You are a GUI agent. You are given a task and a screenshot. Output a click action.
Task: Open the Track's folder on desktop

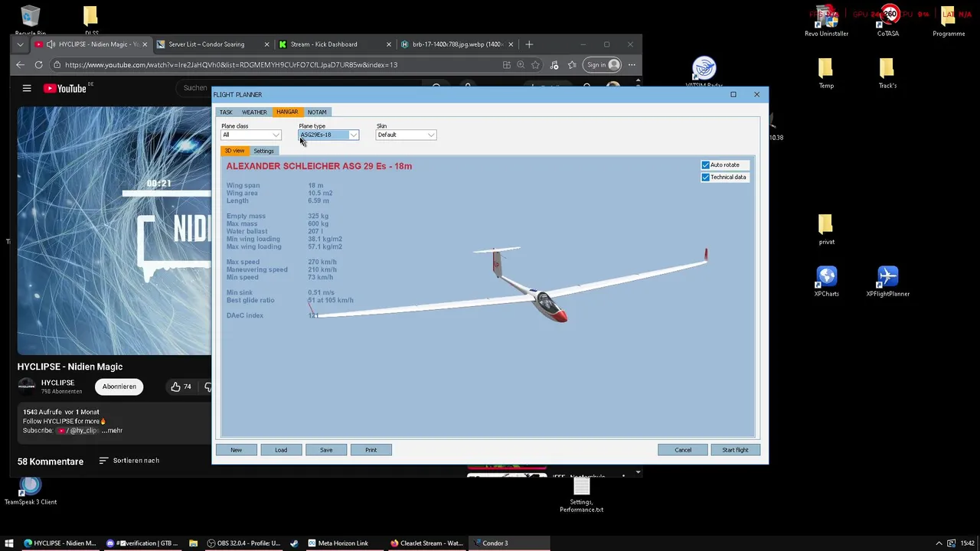887,73
